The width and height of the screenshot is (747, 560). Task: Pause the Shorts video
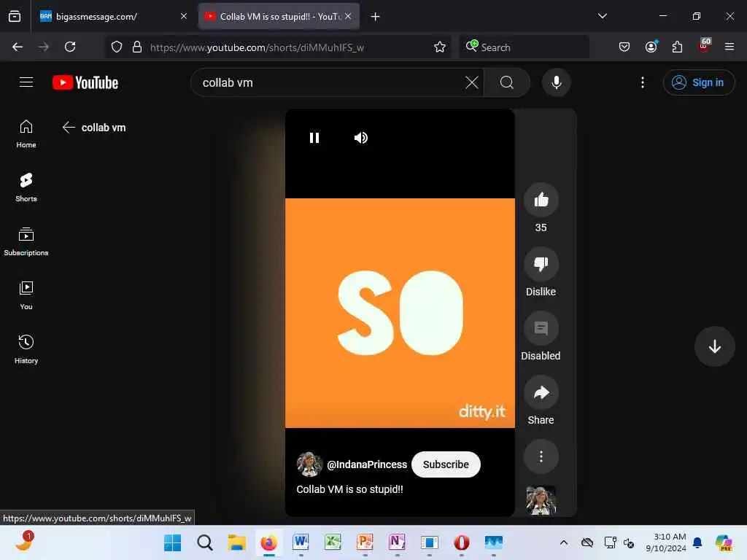click(314, 138)
